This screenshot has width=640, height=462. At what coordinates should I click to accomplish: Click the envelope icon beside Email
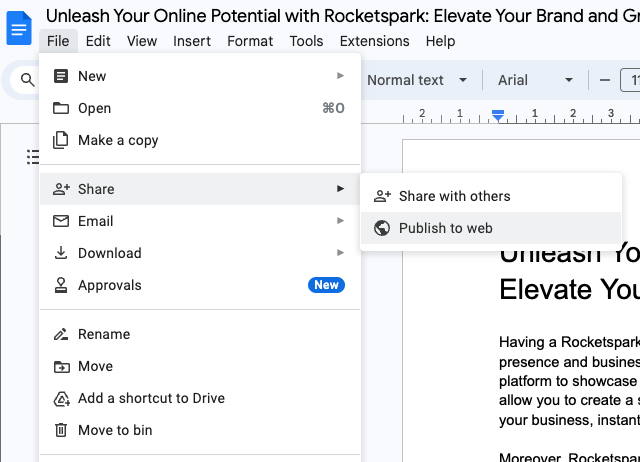(61, 221)
